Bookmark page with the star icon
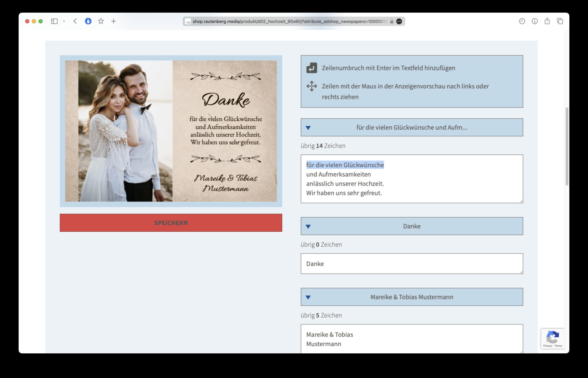The width and height of the screenshot is (588, 378). [101, 21]
